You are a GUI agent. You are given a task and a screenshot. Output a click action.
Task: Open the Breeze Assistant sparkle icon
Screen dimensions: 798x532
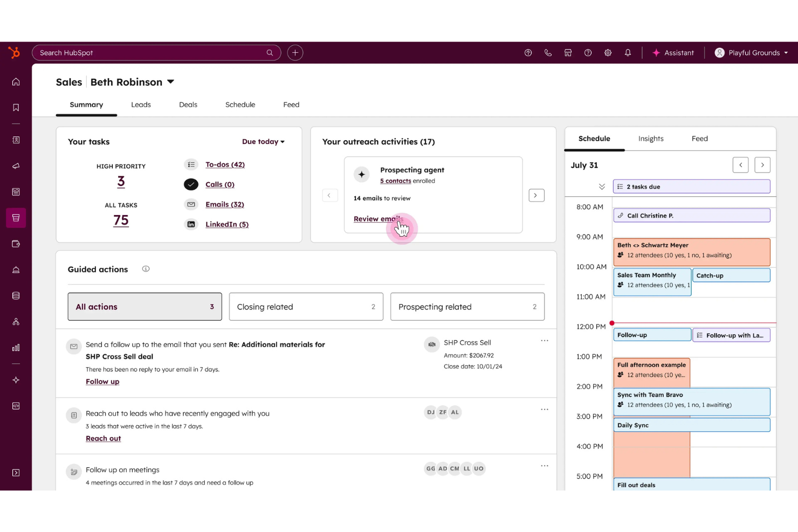656,52
